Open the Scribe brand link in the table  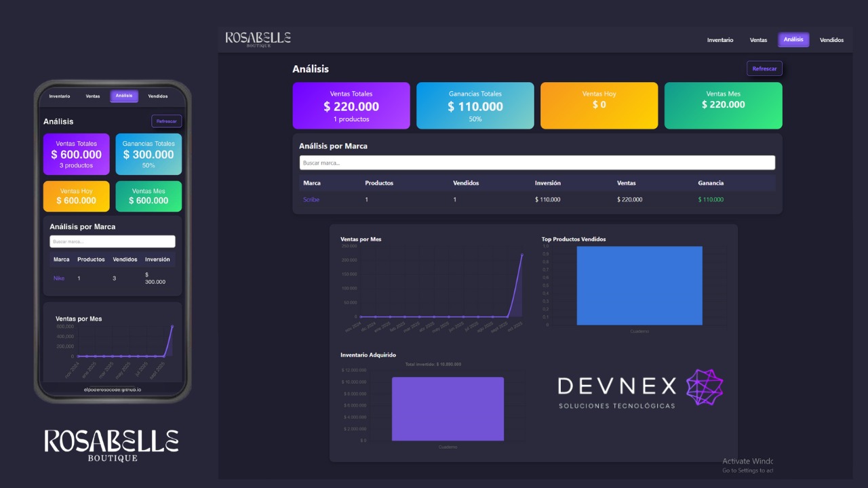[311, 199]
